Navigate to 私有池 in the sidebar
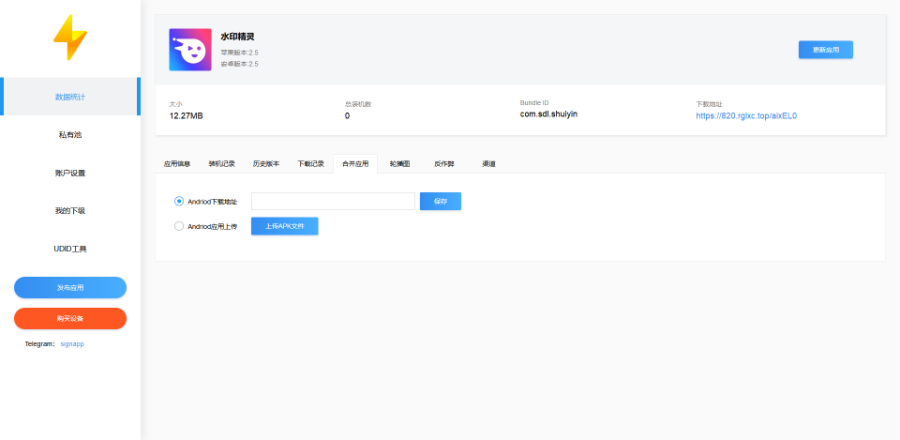The image size is (900, 440). [70, 135]
